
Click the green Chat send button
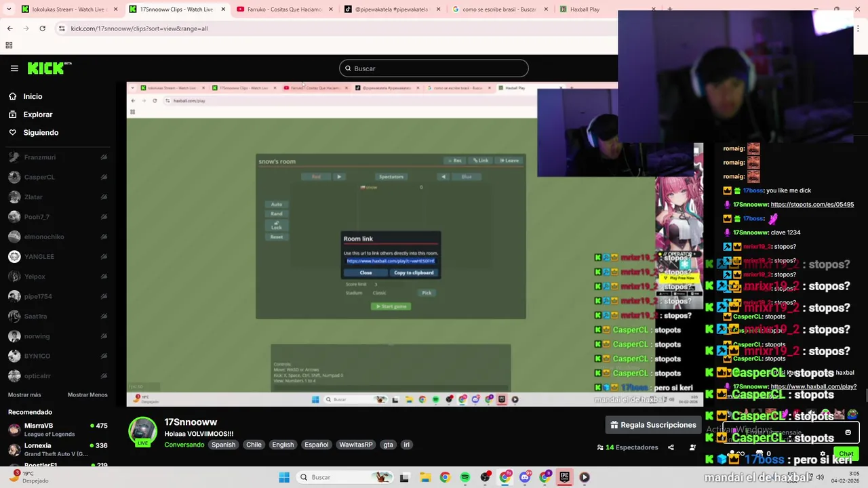click(x=846, y=453)
